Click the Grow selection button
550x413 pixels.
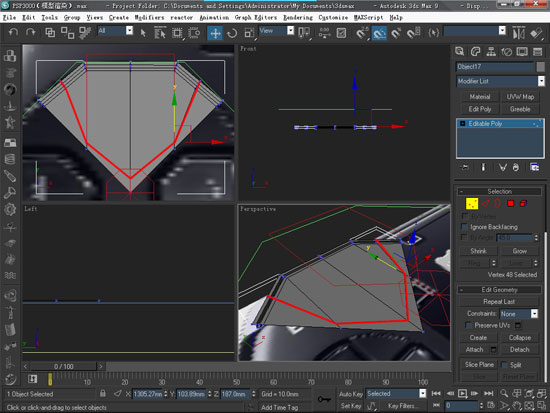(x=519, y=251)
